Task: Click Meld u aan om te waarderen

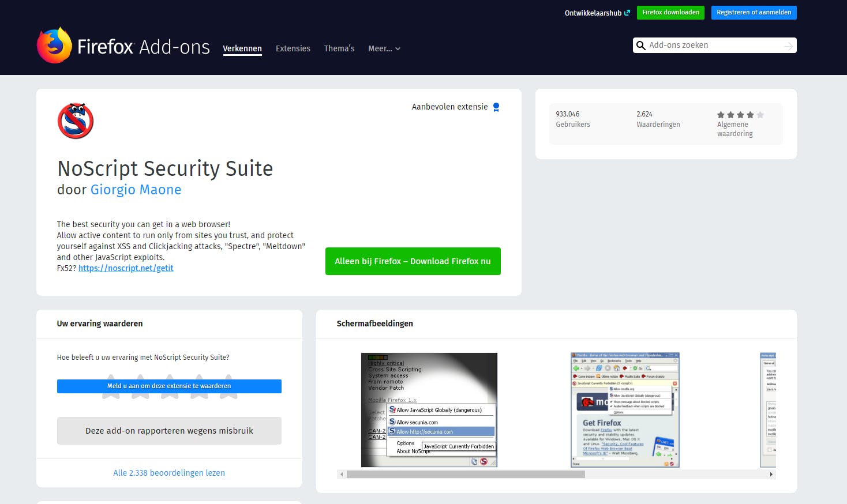Action: pos(169,386)
